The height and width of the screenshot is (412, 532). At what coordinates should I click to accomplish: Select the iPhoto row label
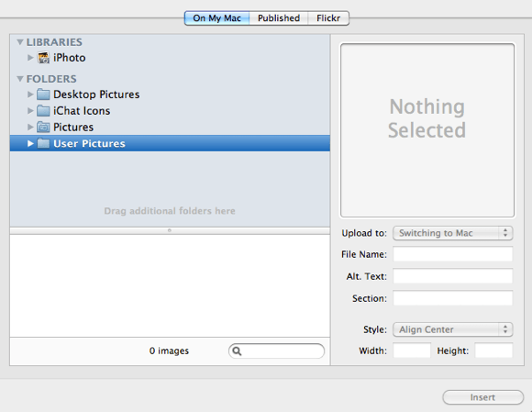click(69, 58)
